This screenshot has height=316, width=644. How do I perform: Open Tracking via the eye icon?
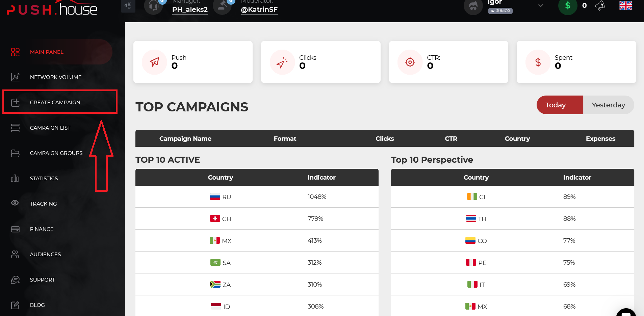pos(15,203)
